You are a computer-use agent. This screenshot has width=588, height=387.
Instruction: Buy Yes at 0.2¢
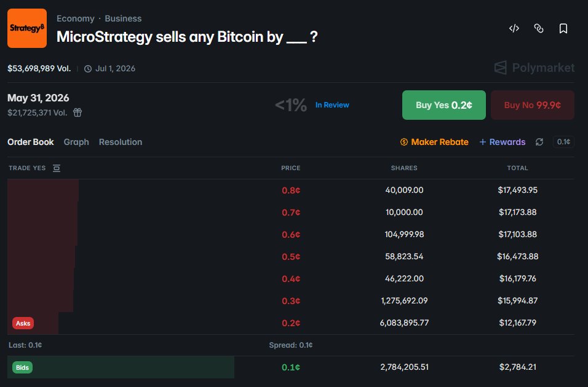443,105
